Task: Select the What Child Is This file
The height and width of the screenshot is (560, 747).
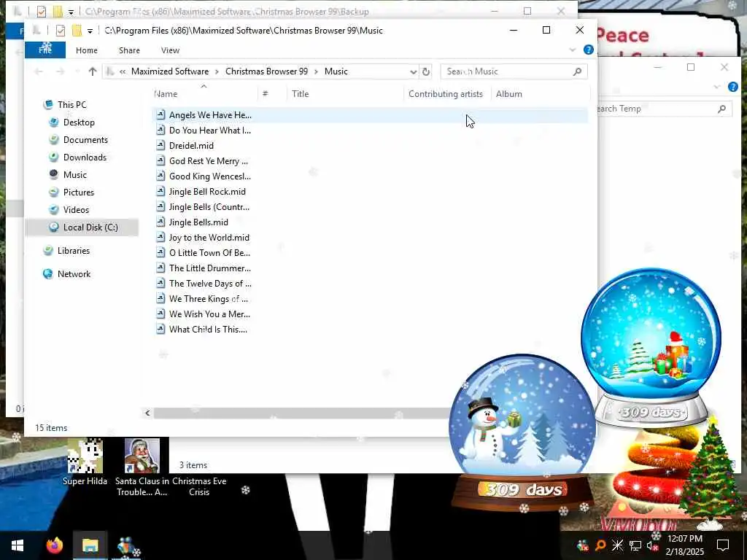Action: click(x=208, y=329)
